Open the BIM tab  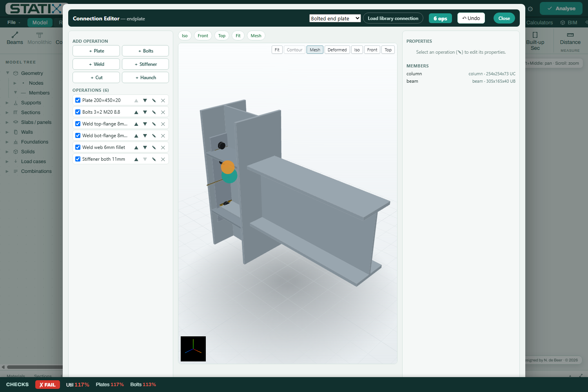click(569, 22)
